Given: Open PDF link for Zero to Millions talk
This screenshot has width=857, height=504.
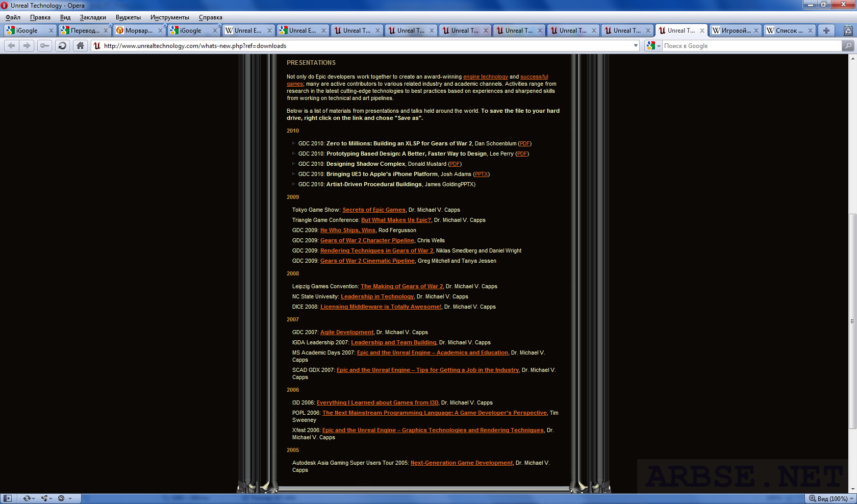Looking at the screenshot, I should [x=524, y=143].
